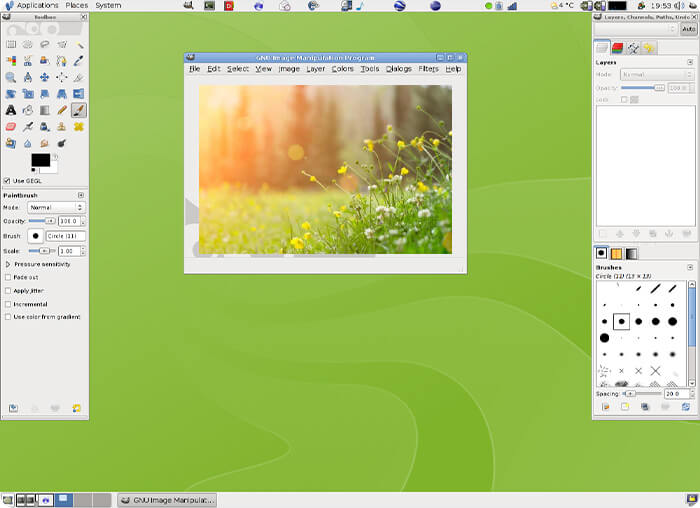
Task: Open the Brushes dock tab menu button
Action: pyautogui.click(x=690, y=267)
